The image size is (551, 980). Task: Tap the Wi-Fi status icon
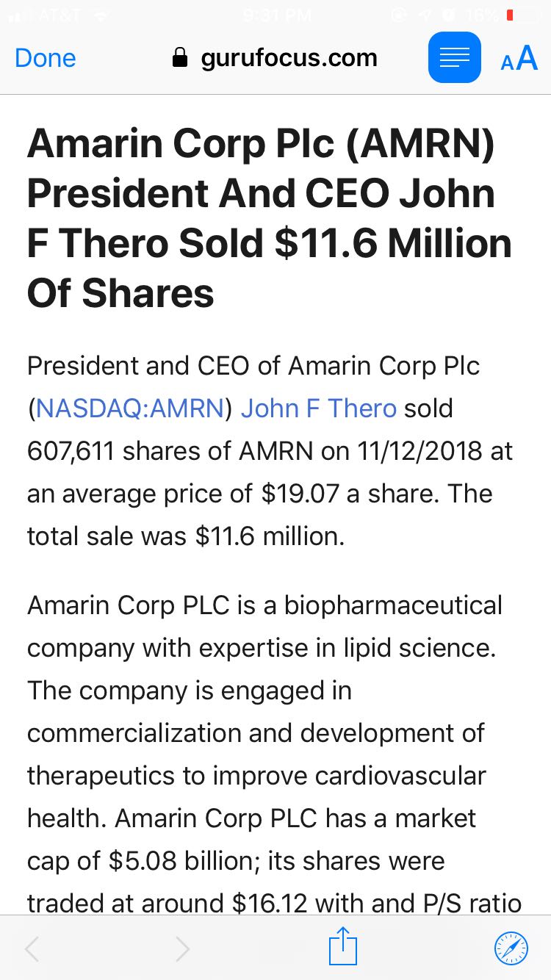coord(101,15)
